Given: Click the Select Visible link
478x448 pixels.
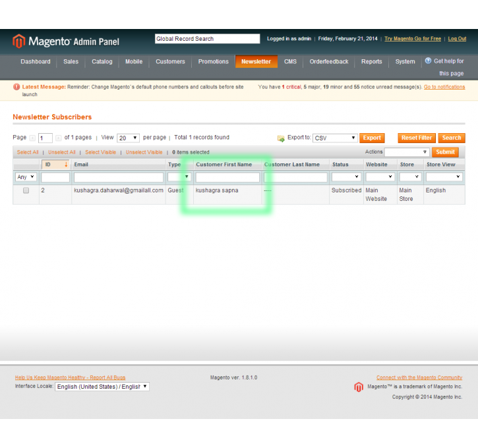Looking at the screenshot, I should [x=100, y=152].
